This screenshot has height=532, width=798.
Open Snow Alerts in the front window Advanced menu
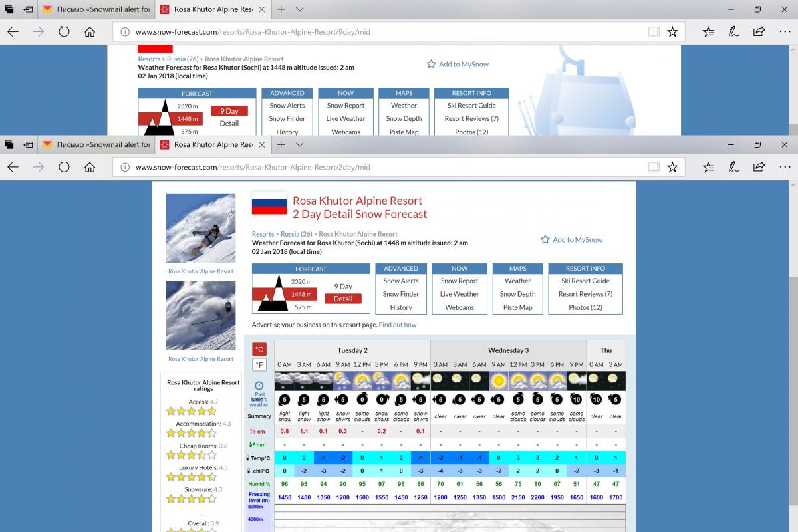tap(401, 281)
